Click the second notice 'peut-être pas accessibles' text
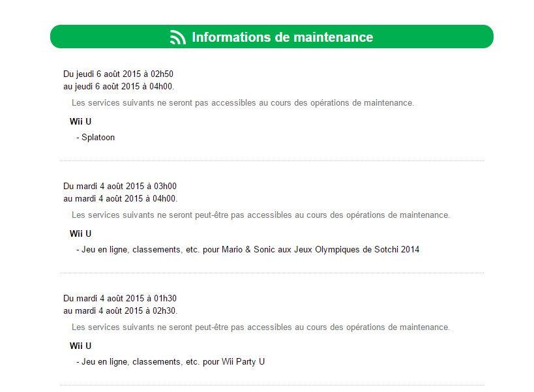534x392 pixels. click(x=261, y=215)
